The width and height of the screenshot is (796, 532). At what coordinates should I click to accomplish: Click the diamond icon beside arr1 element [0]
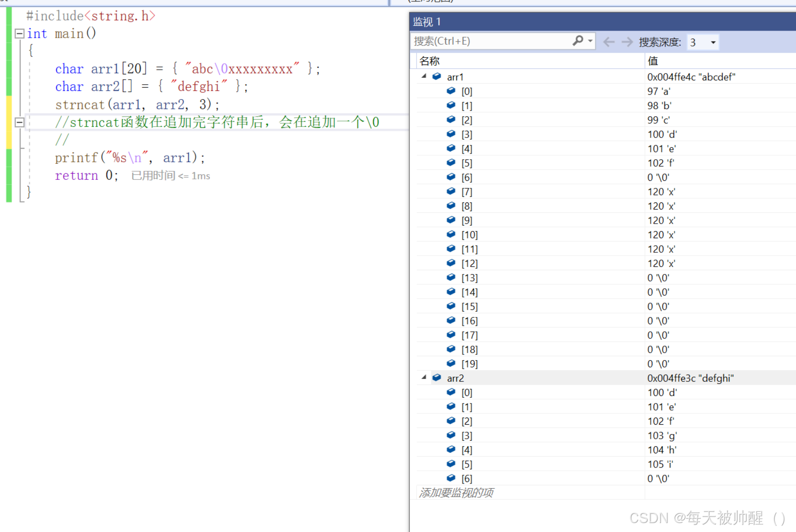(x=450, y=91)
